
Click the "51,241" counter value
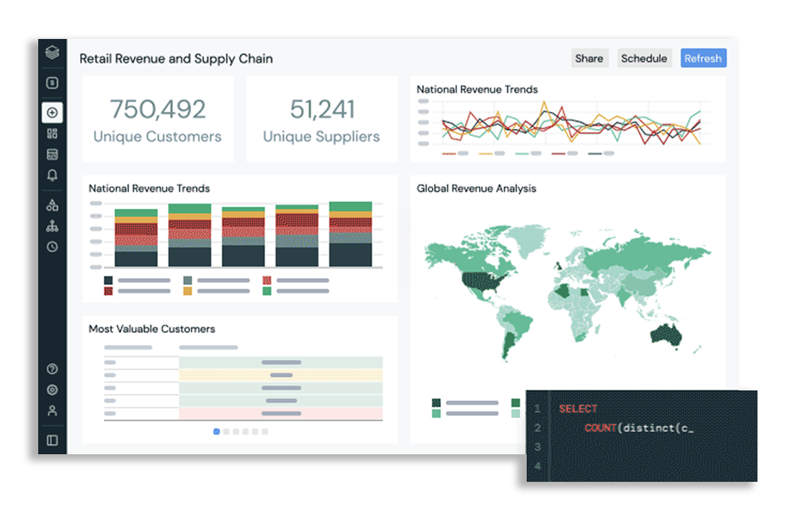pyautogui.click(x=322, y=109)
